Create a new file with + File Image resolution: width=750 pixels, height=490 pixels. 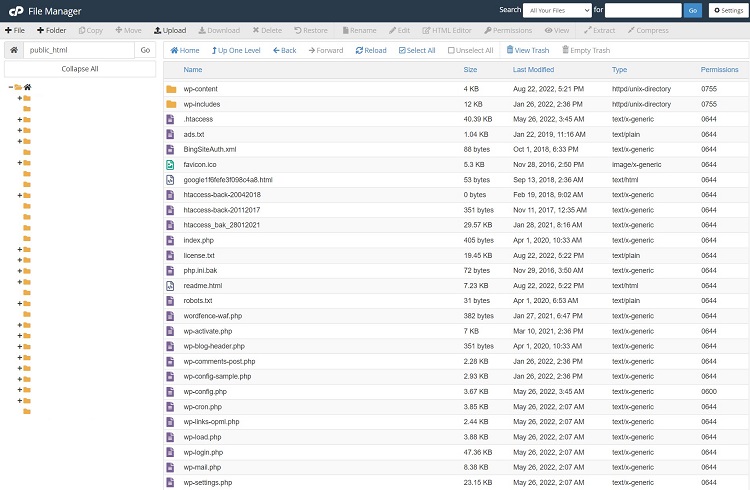pos(15,30)
